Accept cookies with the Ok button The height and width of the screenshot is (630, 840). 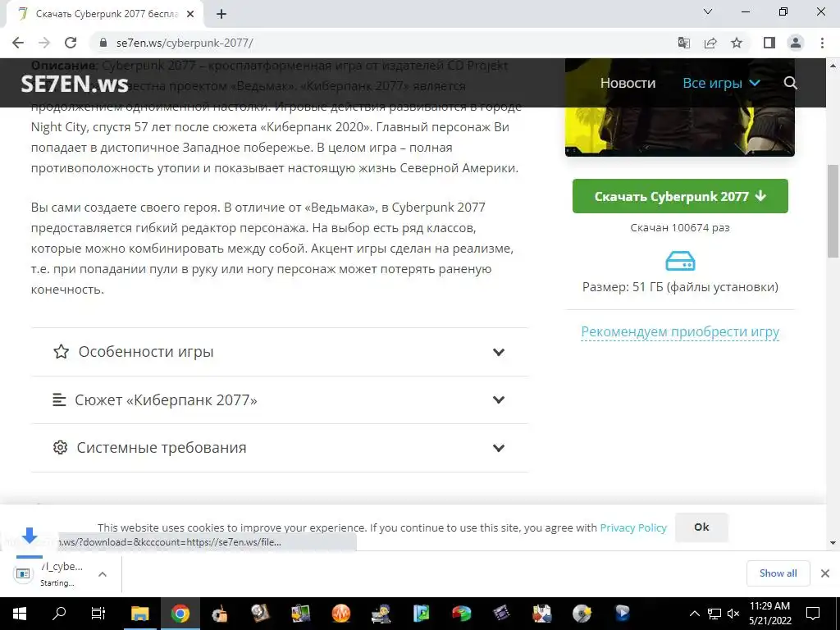[x=701, y=527]
